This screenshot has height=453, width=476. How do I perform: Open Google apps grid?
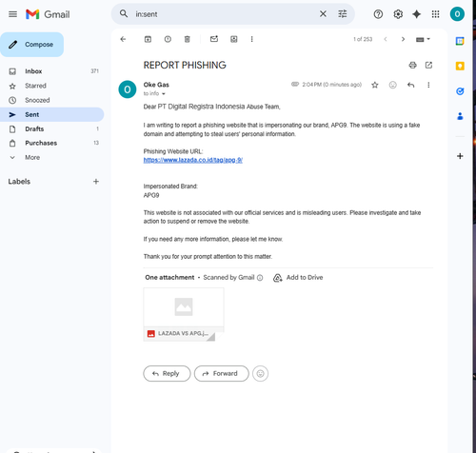click(x=435, y=14)
